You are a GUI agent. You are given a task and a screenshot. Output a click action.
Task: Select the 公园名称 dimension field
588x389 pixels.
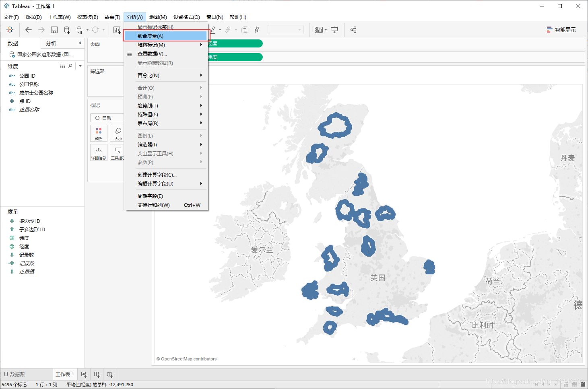click(29, 84)
